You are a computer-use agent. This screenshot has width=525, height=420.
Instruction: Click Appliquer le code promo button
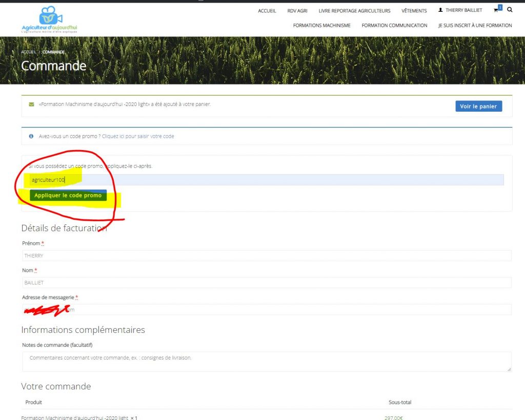(68, 195)
